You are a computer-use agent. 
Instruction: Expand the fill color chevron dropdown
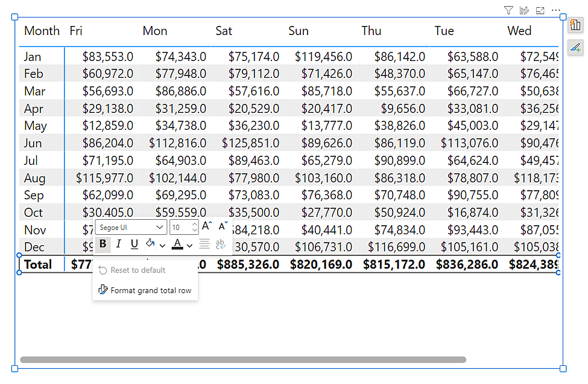[163, 244]
